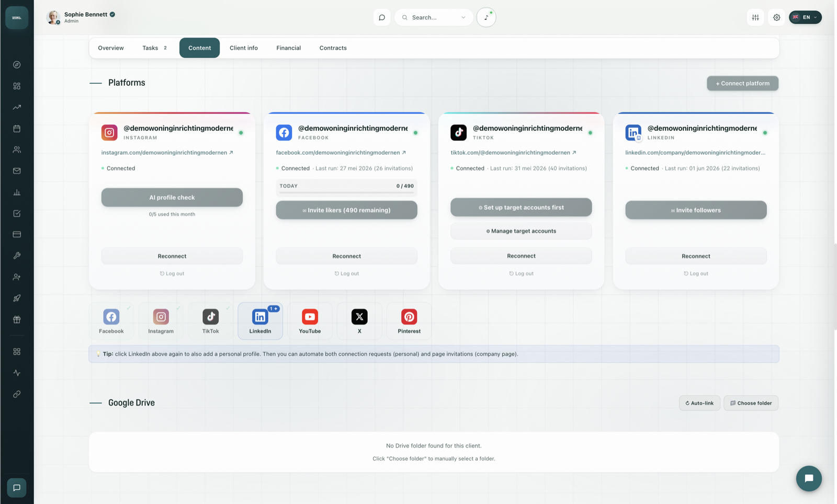
Task: Switch to the Client info tab
Action: click(x=244, y=48)
